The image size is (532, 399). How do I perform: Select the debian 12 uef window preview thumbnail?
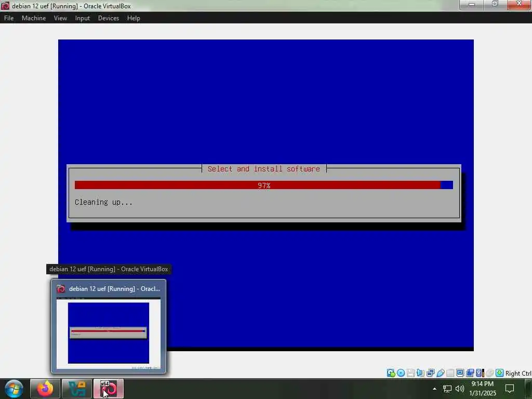tap(108, 333)
